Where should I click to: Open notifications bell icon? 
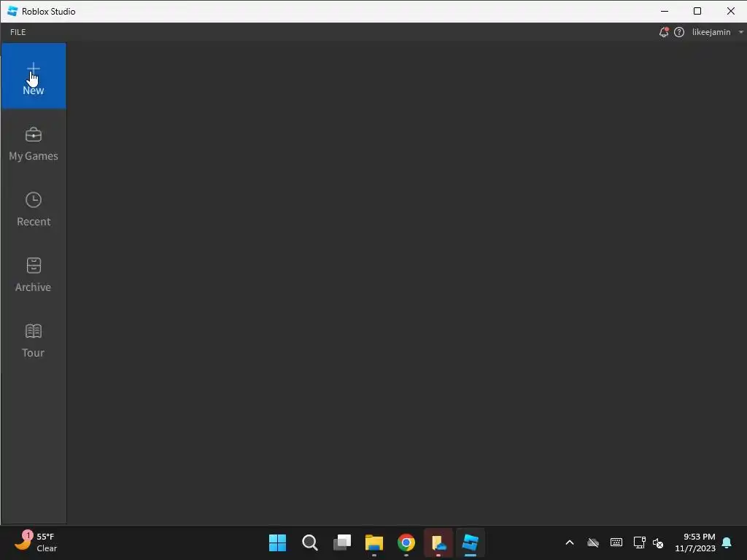pos(664,32)
